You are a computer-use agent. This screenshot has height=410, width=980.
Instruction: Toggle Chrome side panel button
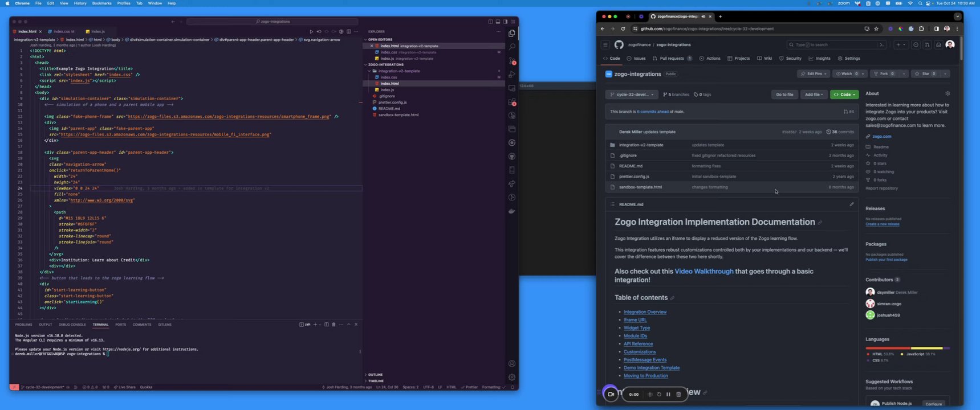(936, 28)
